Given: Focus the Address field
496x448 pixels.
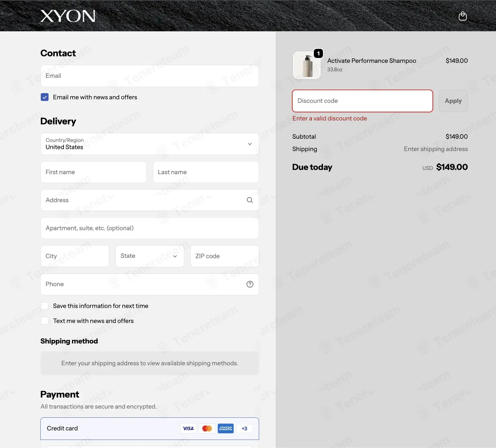Looking at the screenshot, I should tap(150, 200).
